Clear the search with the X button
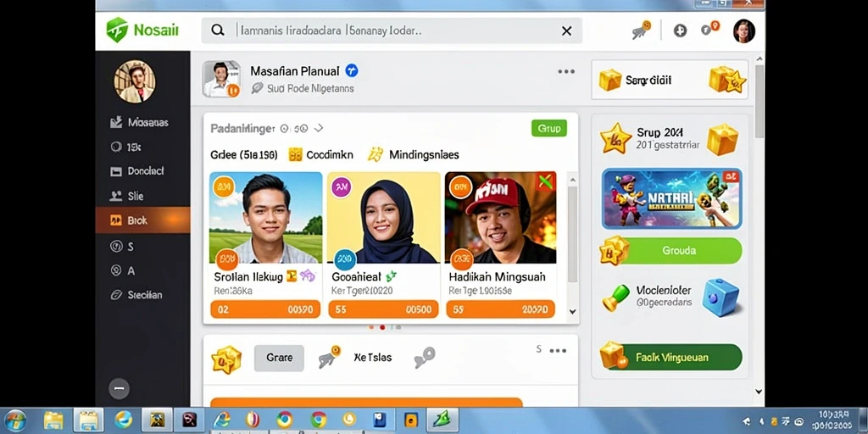 [566, 31]
